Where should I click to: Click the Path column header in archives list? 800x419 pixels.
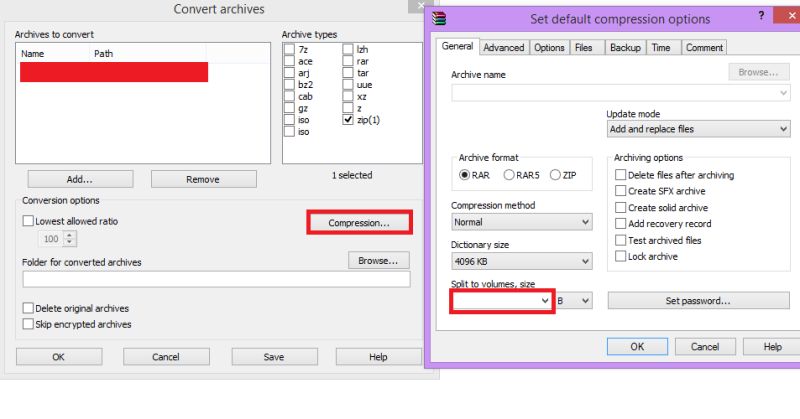click(149, 54)
